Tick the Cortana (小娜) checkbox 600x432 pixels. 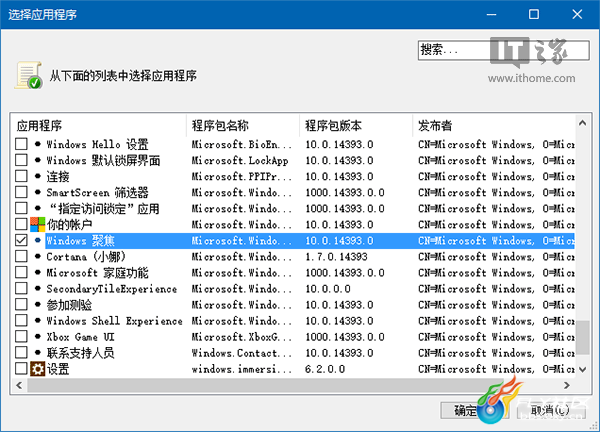click(x=21, y=257)
